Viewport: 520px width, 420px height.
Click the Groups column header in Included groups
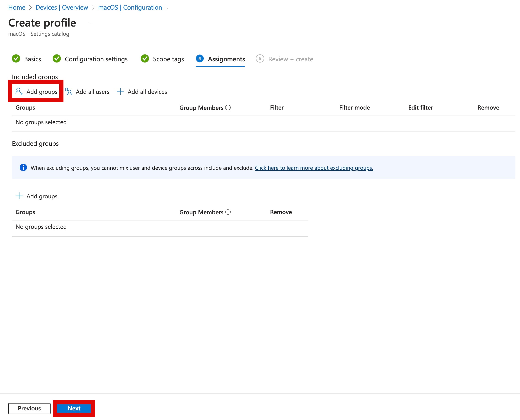pyautogui.click(x=25, y=108)
